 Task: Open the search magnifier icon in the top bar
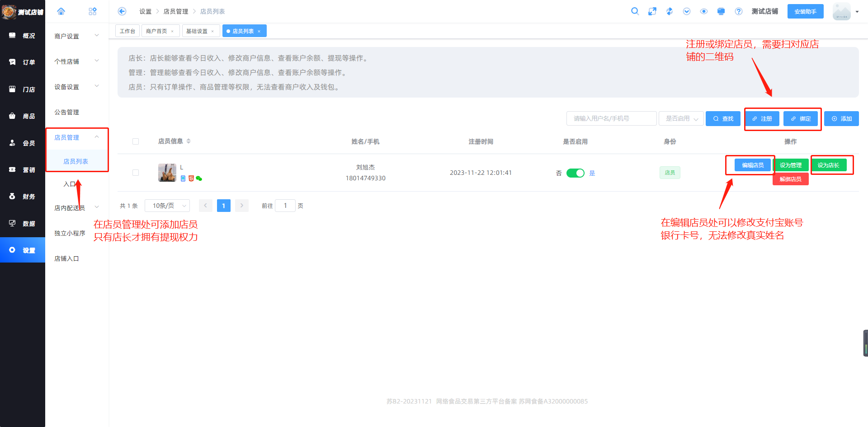coord(635,11)
